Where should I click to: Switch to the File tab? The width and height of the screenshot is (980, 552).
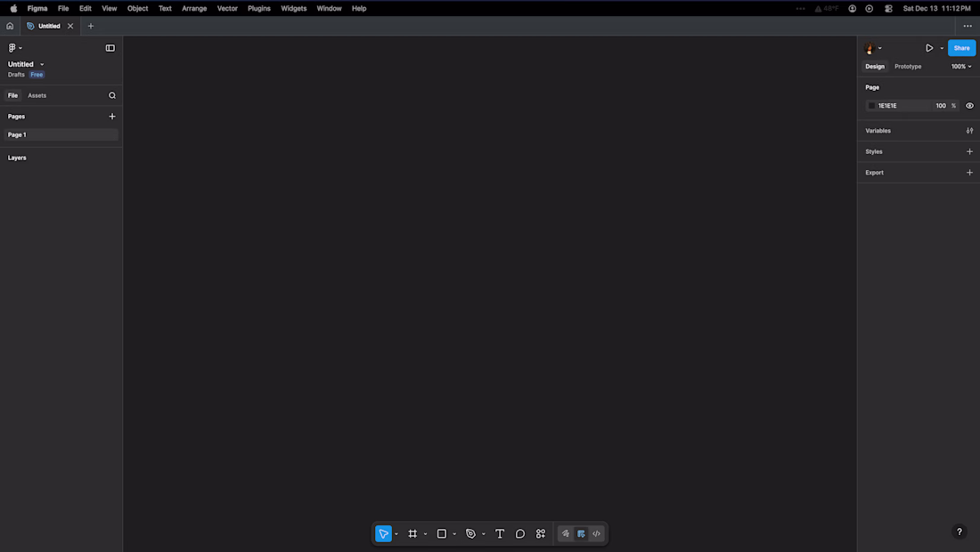click(12, 95)
